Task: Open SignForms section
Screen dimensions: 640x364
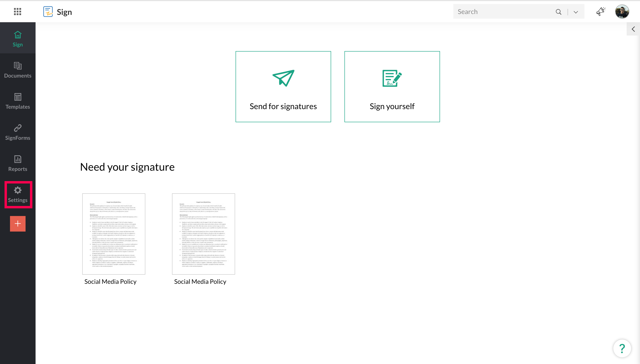Action: coord(18,132)
